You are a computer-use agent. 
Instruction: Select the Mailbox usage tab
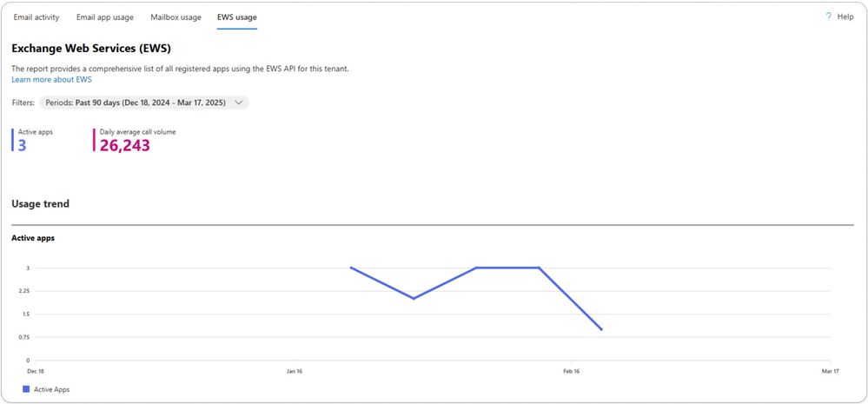click(176, 17)
